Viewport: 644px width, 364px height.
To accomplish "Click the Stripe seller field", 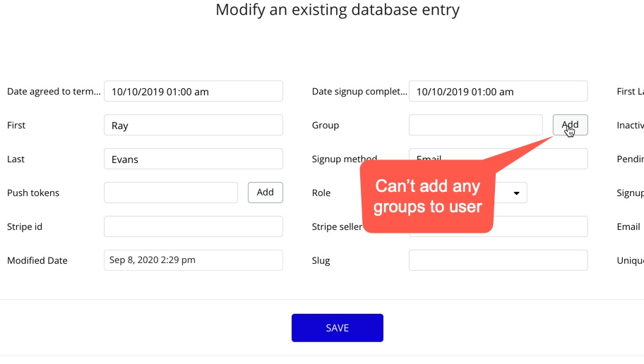I will coord(540,226).
